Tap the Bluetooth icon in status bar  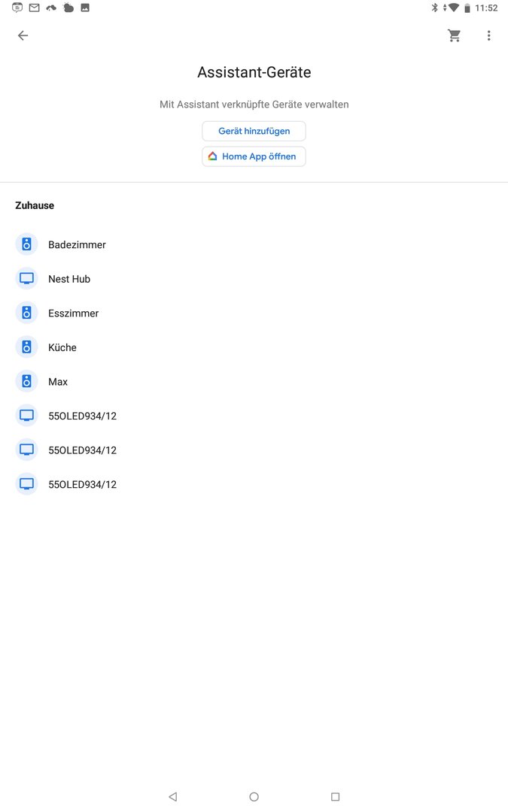coord(434,8)
